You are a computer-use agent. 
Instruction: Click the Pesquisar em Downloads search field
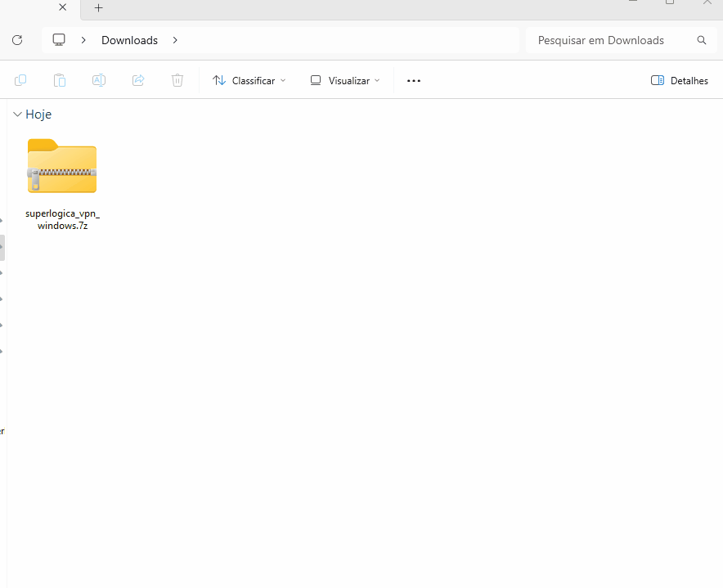click(609, 40)
